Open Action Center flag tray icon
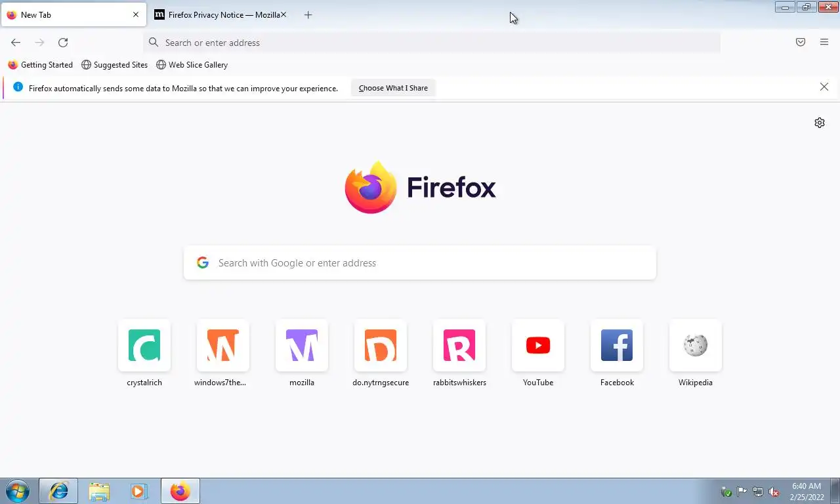Image resolution: width=840 pixels, height=504 pixels. tap(742, 492)
